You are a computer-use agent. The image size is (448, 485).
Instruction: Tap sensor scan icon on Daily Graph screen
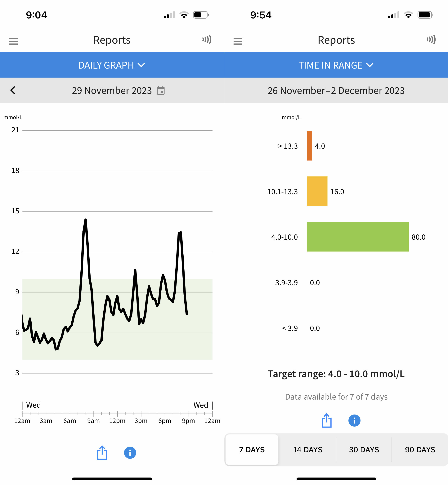click(x=207, y=39)
